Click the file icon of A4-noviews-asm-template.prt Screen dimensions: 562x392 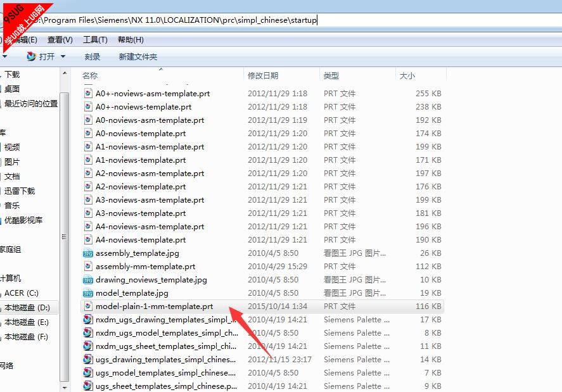88,227
